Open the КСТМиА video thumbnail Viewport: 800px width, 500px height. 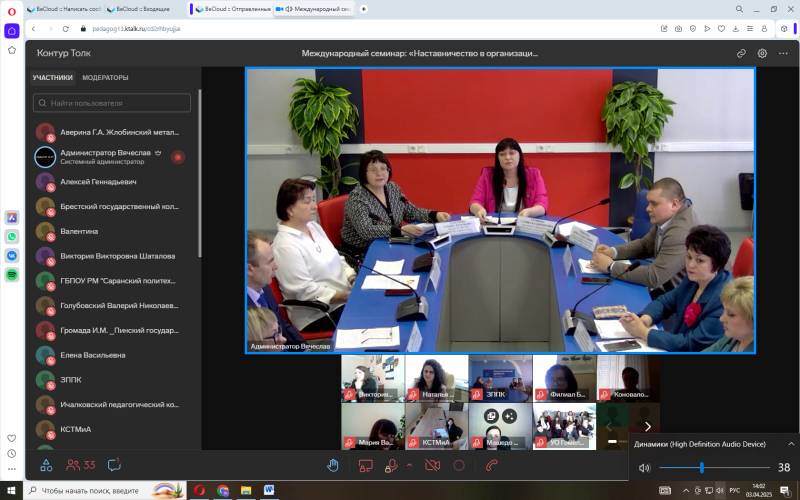coord(436,426)
